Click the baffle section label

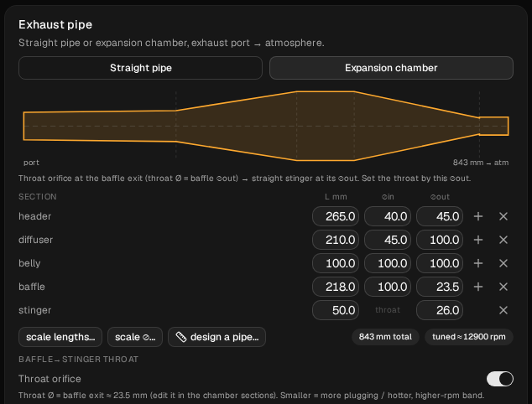pos(32,287)
